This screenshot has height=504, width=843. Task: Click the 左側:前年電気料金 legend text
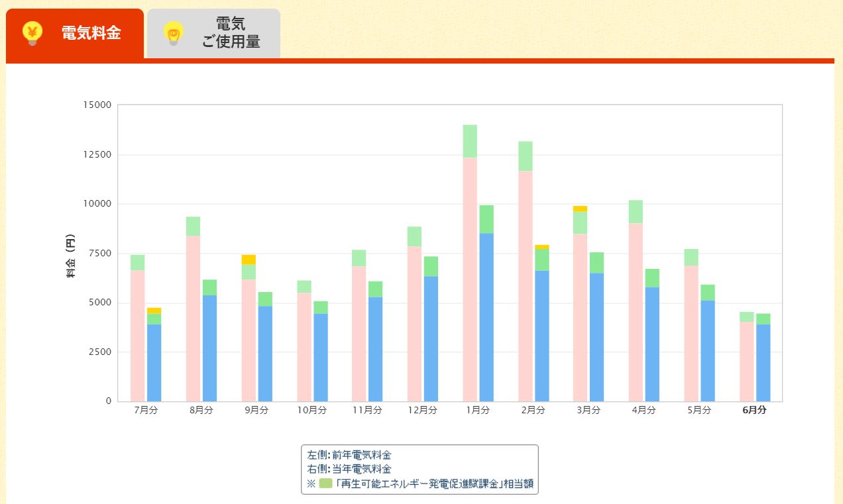point(349,456)
